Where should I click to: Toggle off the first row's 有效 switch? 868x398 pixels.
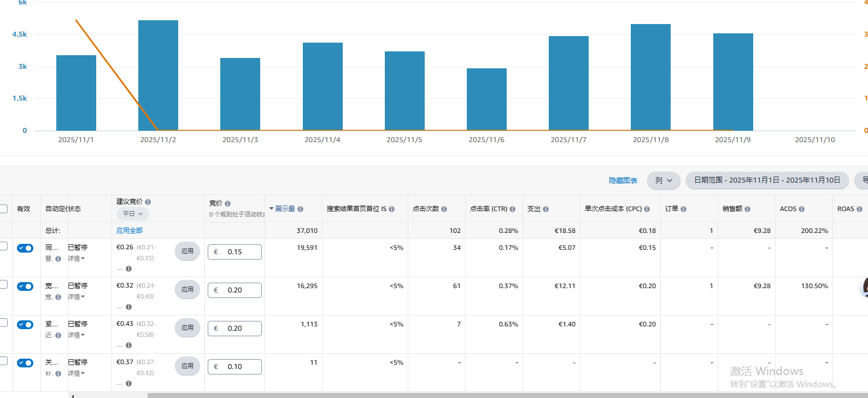(x=25, y=248)
